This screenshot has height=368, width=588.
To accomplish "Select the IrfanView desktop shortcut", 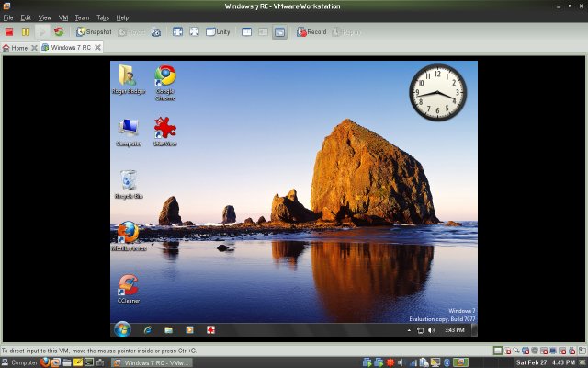I will click(x=165, y=132).
